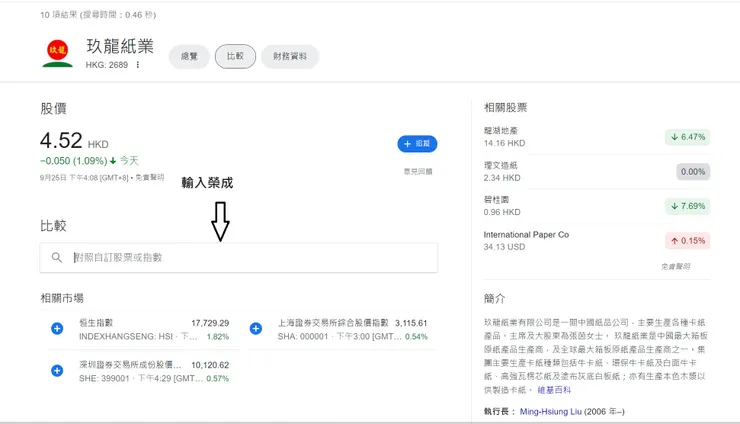The image size is (740, 424).
Task: Add 恒生指數 to comparison with plus icon
Action: point(57,329)
